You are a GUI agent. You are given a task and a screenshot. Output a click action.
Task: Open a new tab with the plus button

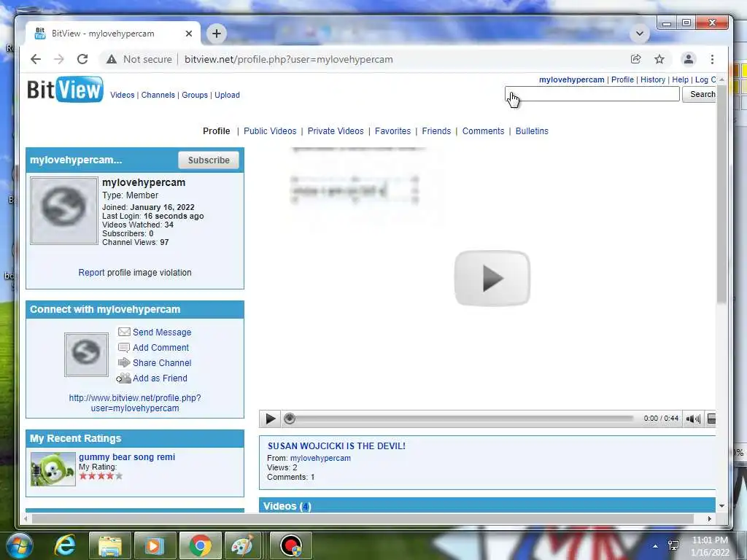click(216, 34)
